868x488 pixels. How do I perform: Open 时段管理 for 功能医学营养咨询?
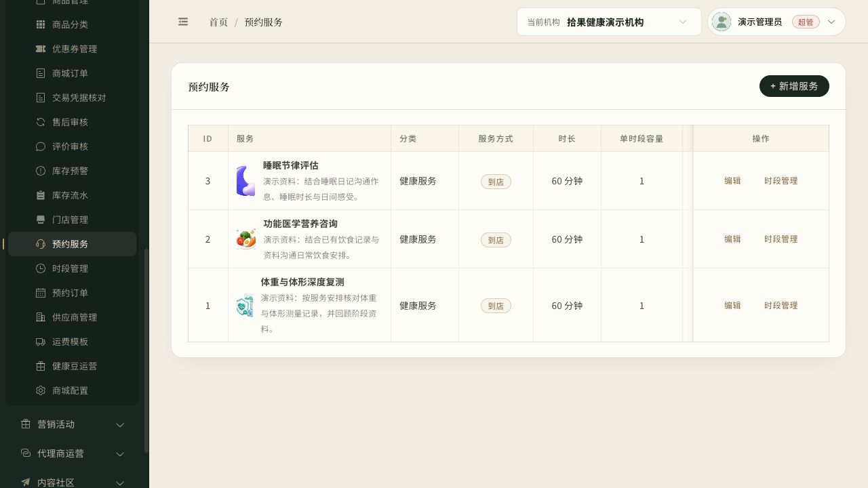[781, 239]
